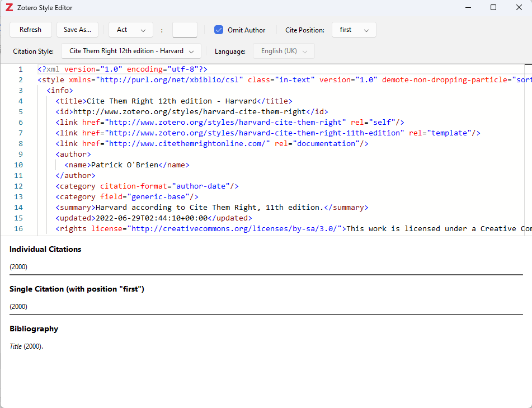The width and height of the screenshot is (532, 408).
Task: Click the "author-date" value on line 12
Action: [x=201, y=186]
